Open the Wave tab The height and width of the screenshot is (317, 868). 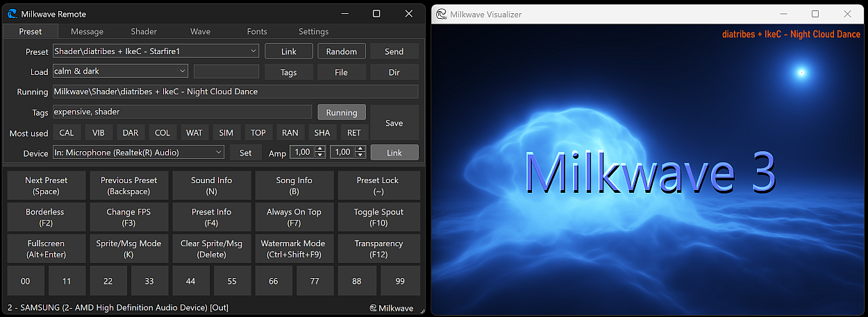(x=200, y=31)
